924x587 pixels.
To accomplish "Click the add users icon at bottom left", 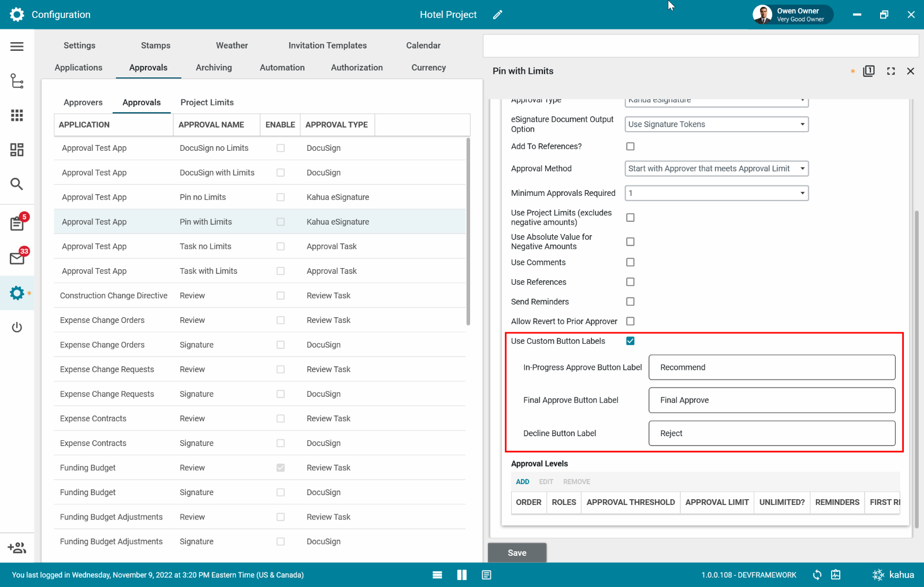I will tap(17, 548).
